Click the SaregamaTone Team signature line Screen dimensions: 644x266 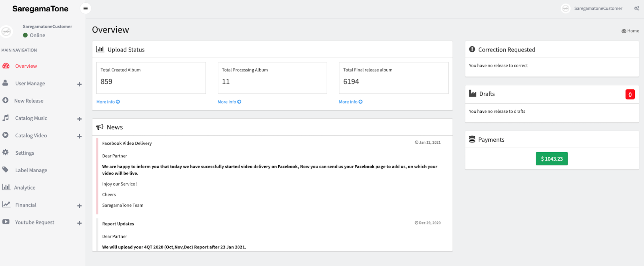pyautogui.click(x=123, y=205)
